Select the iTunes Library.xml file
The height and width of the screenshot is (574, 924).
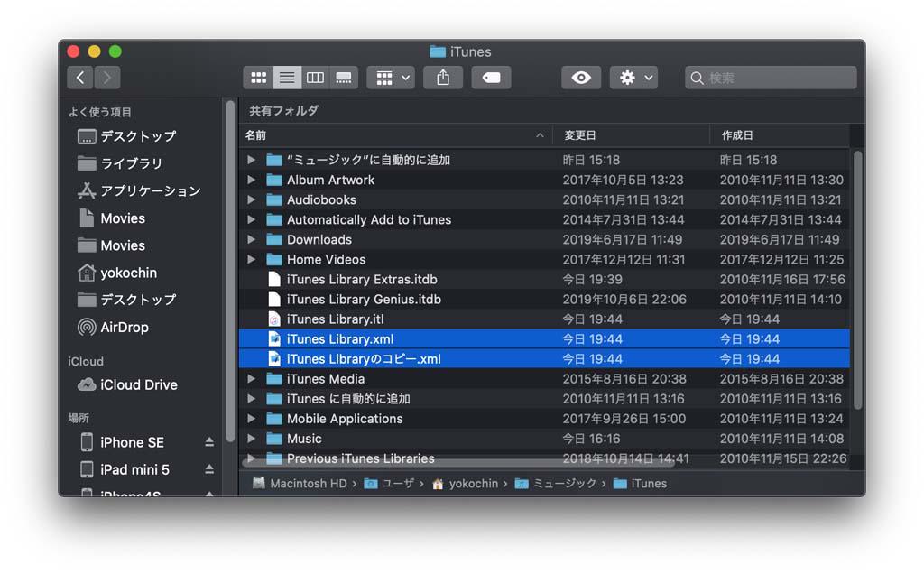(544, 338)
